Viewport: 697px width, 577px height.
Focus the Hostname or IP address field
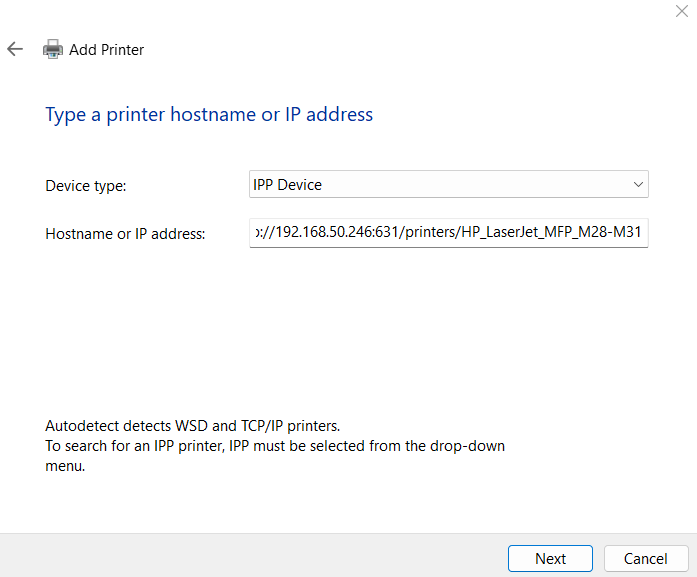(x=448, y=233)
